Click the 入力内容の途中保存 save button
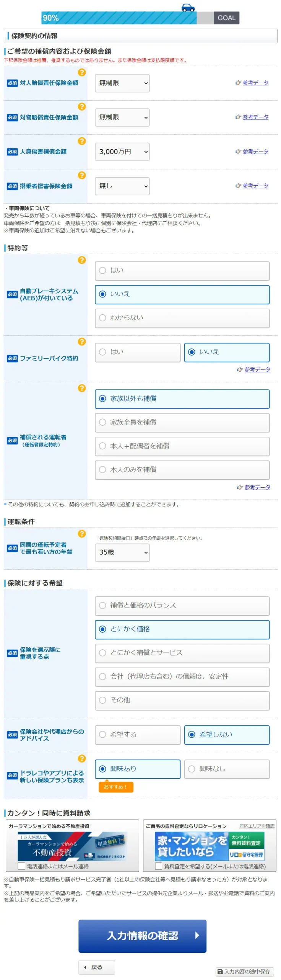The height and width of the screenshot is (980, 281). pyautogui.click(x=244, y=971)
